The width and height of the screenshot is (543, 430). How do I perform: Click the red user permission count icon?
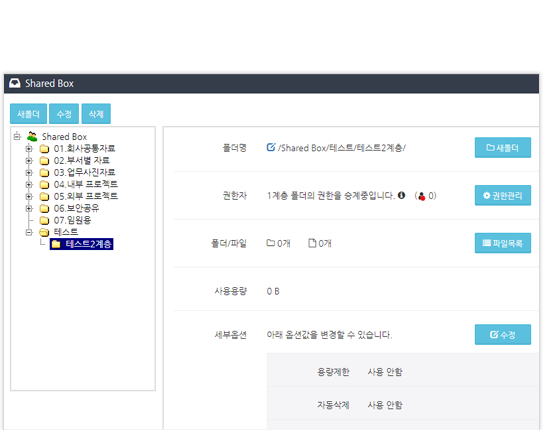pos(421,196)
